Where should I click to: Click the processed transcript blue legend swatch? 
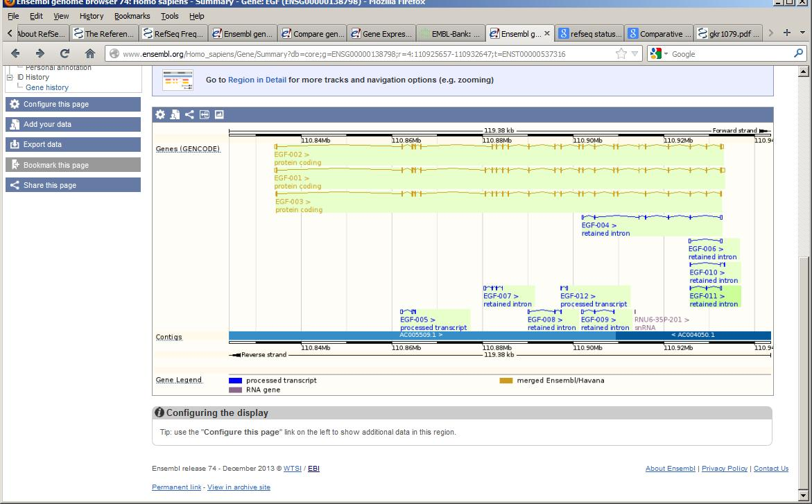(236, 380)
